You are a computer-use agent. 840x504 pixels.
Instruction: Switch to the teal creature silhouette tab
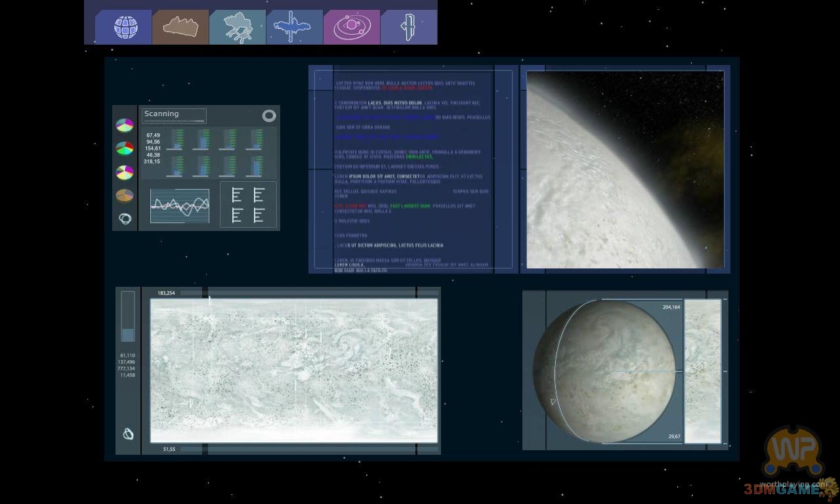(238, 28)
